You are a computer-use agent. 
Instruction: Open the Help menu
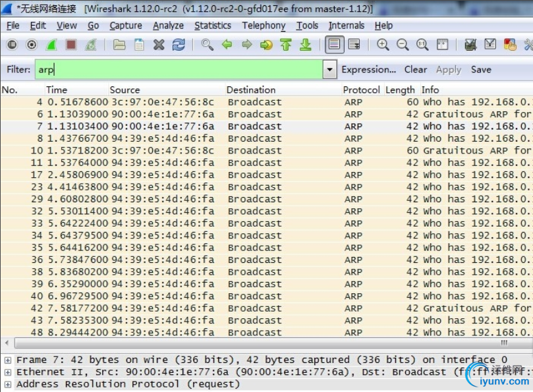coord(383,26)
